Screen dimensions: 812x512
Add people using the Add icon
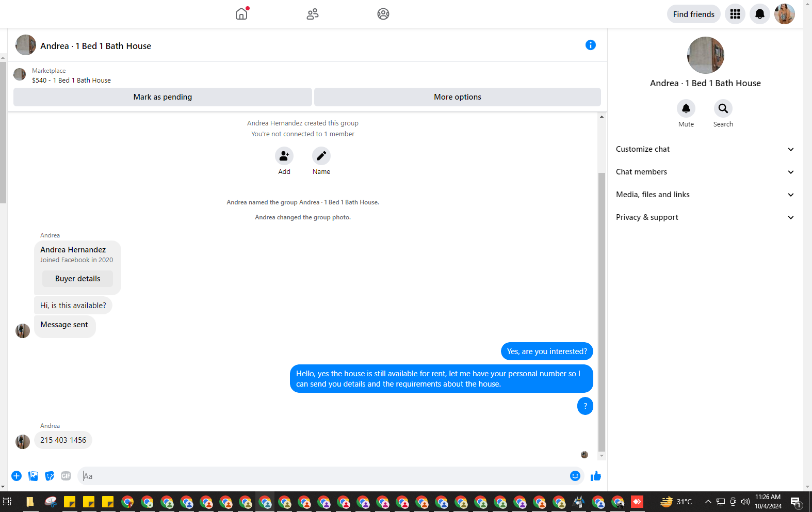pos(284,156)
